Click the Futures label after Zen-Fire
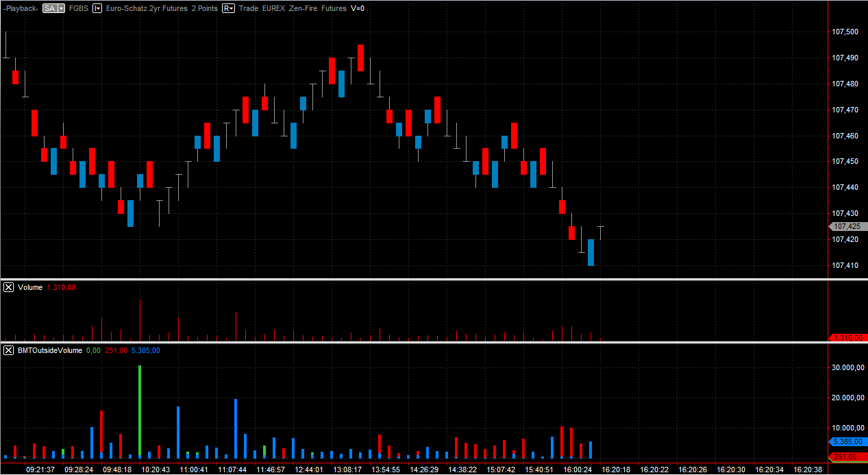The width and height of the screenshot is (868, 475). [334, 8]
